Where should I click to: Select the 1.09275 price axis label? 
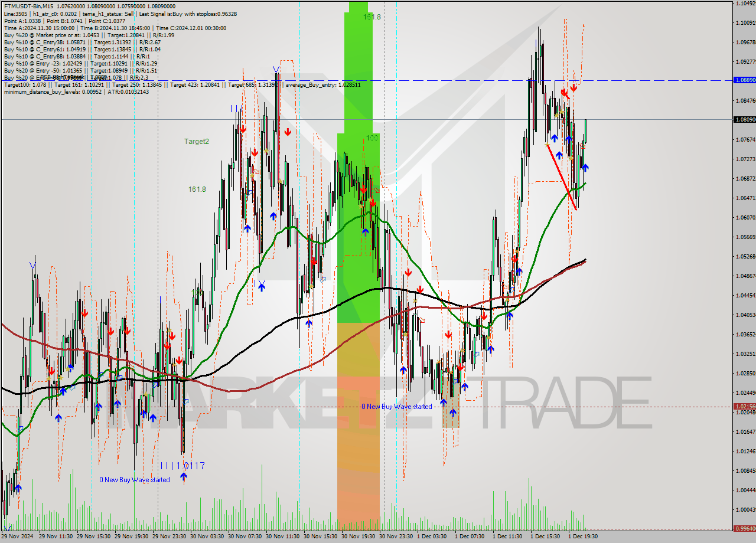tap(745, 61)
